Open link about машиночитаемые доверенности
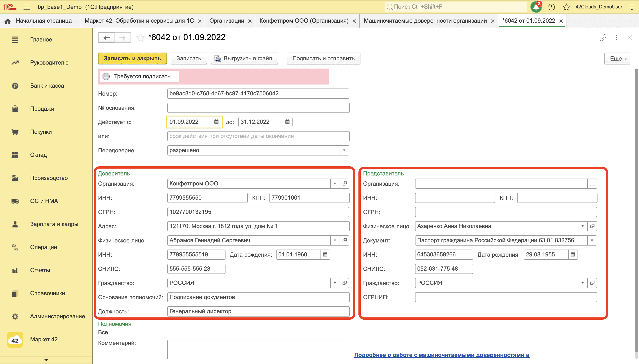 point(442,355)
